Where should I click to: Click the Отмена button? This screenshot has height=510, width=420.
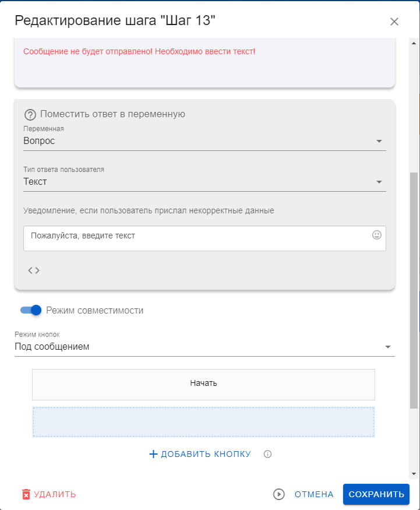click(x=314, y=494)
